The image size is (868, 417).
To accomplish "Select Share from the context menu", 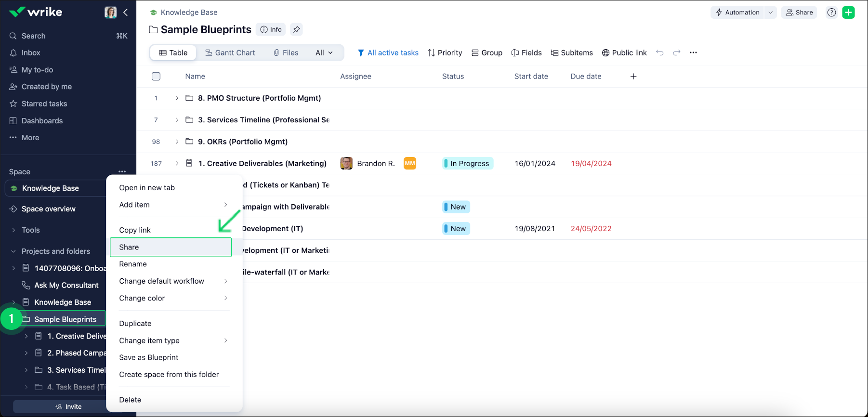I will coord(171,247).
